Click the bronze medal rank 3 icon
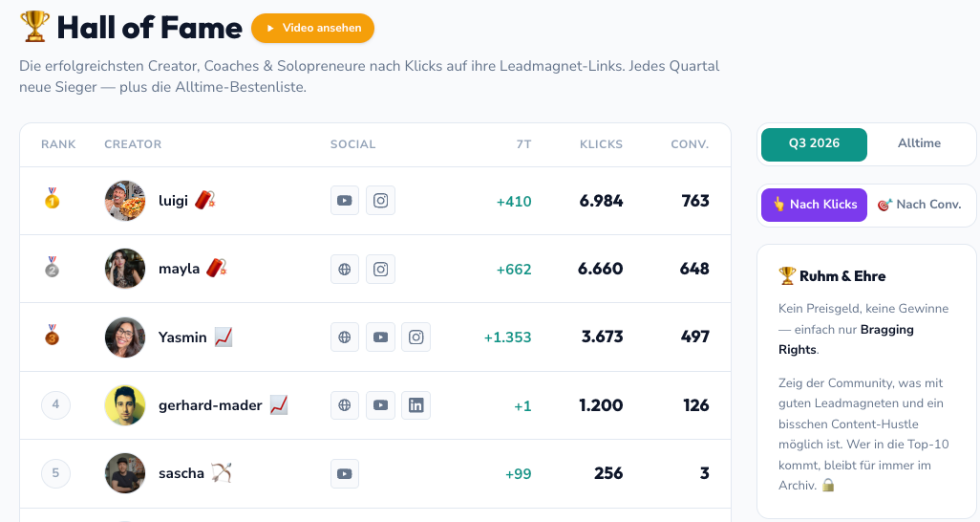Screen dimensions: 980x522 click(x=52, y=335)
